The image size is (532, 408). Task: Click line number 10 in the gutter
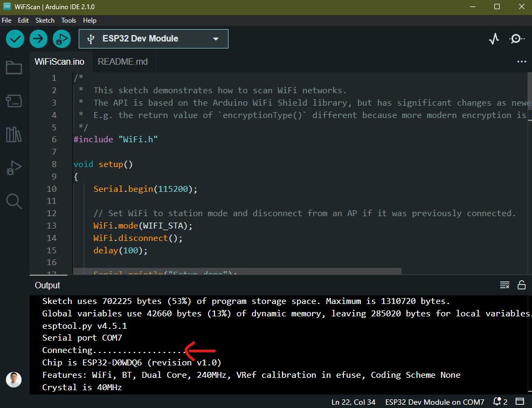pos(52,189)
